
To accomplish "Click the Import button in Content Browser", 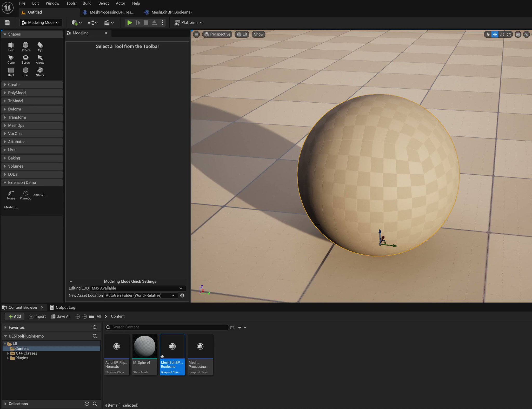I will [x=37, y=316].
